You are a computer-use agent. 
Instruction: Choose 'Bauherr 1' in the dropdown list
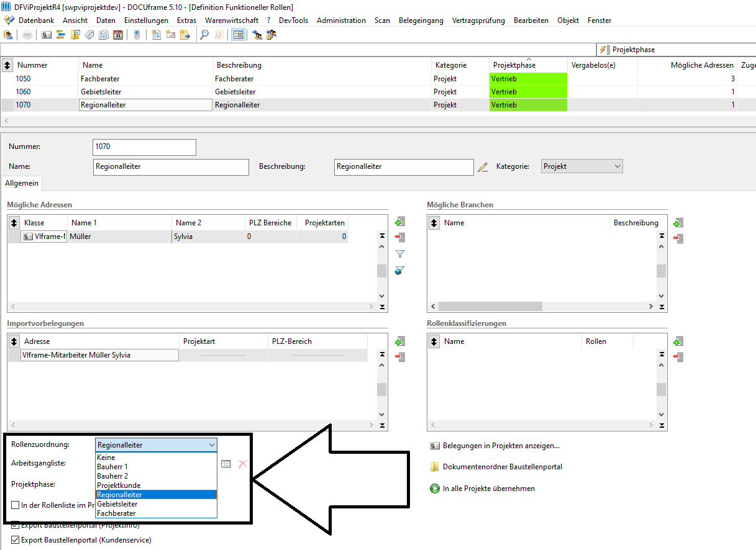tap(156, 467)
